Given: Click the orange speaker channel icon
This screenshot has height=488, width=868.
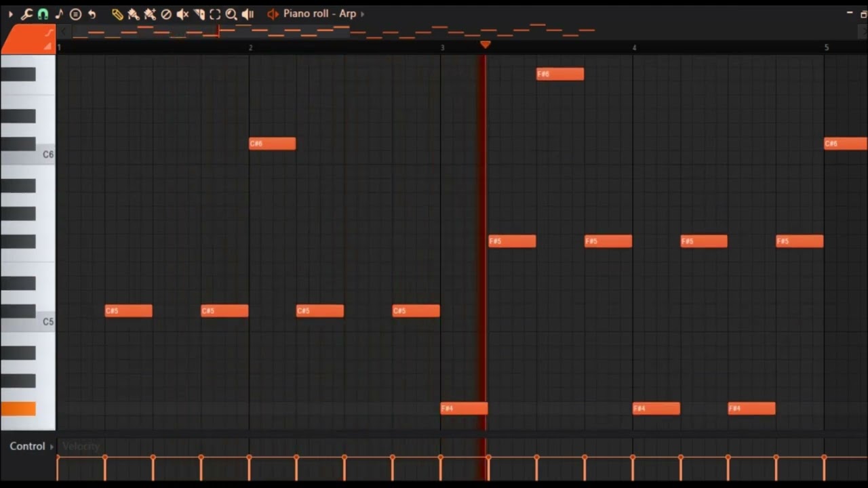Looking at the screenshot, I should pos(273,14).
